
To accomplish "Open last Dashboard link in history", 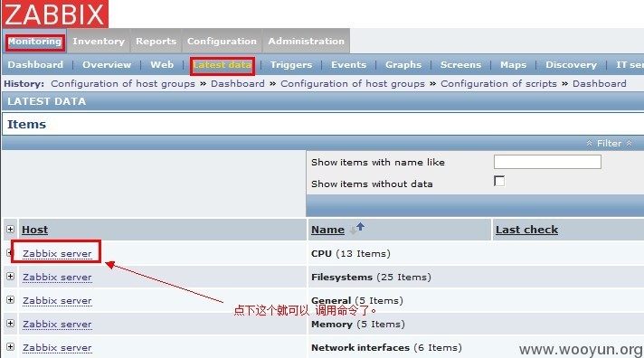I will point(600,84).
